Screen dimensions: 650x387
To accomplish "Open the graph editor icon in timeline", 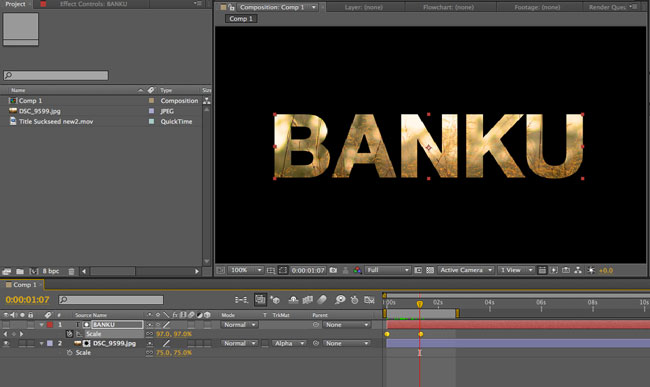I will [369, 299].
